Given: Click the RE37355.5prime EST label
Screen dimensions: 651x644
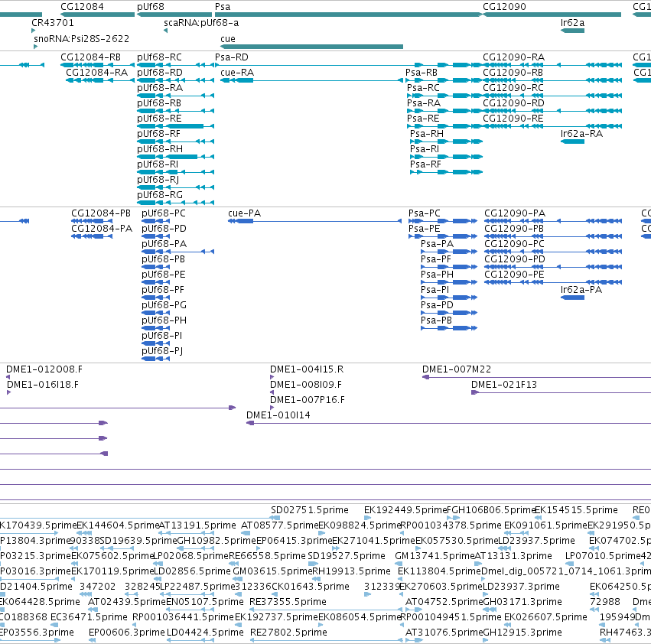Looking at the screenshot, I should pos(288,602).
